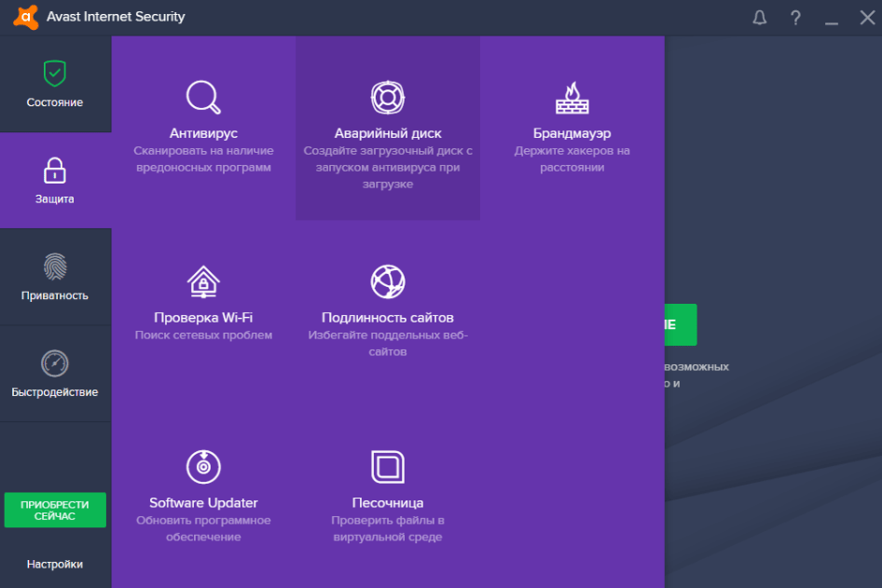Click the Антивирус title text
Screen dimensions: 882x588
point(203,133)
